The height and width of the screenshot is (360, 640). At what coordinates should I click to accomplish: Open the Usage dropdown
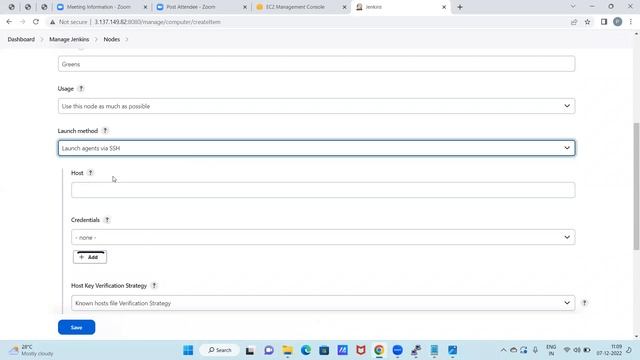(x=316, y=106)
